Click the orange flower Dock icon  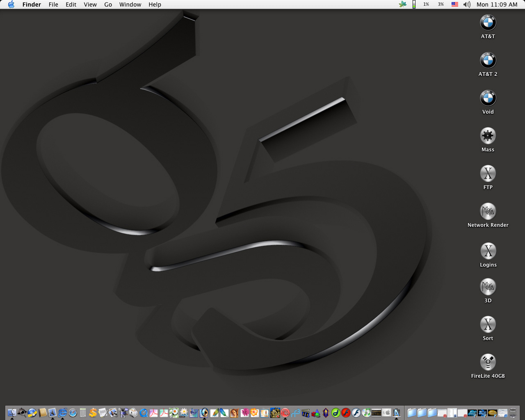[x=254, y=412]
